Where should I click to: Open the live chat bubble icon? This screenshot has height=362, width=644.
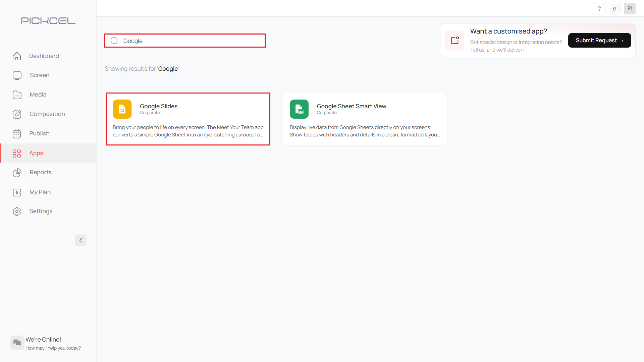[17, 343]
